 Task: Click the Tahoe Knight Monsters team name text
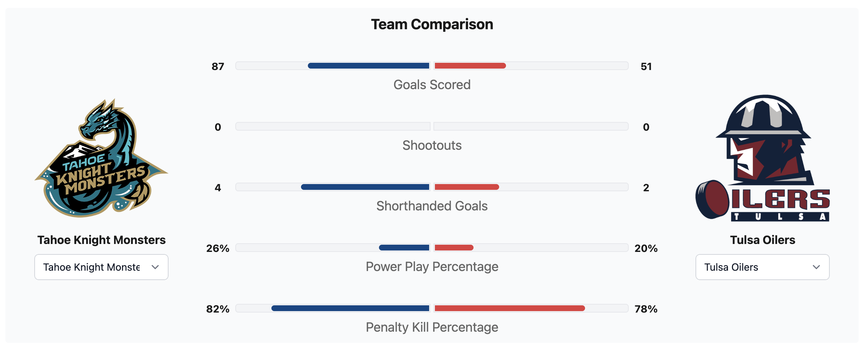[101, 240]
